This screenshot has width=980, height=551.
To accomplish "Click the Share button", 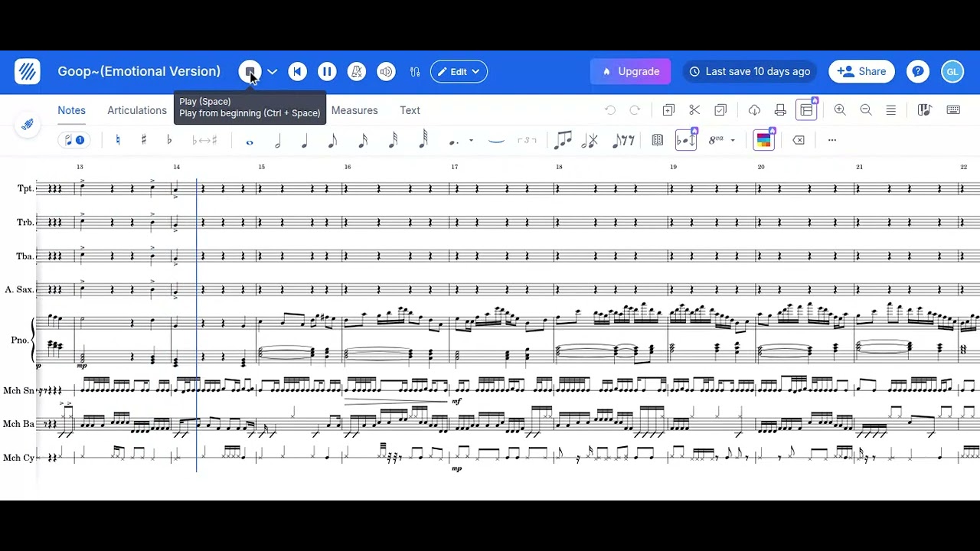I will [x=862, y=72].
